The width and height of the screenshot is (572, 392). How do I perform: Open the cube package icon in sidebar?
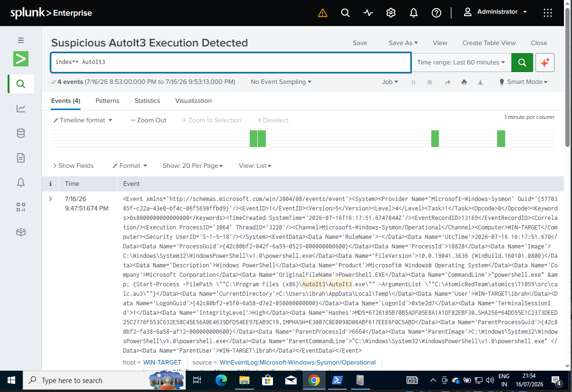21,232
